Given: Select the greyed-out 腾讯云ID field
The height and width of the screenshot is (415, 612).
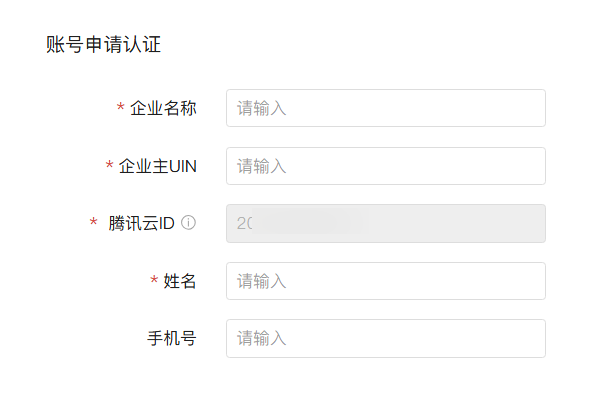Looking at the screenshot, I should pyautogui.click(x=386, y=224).
